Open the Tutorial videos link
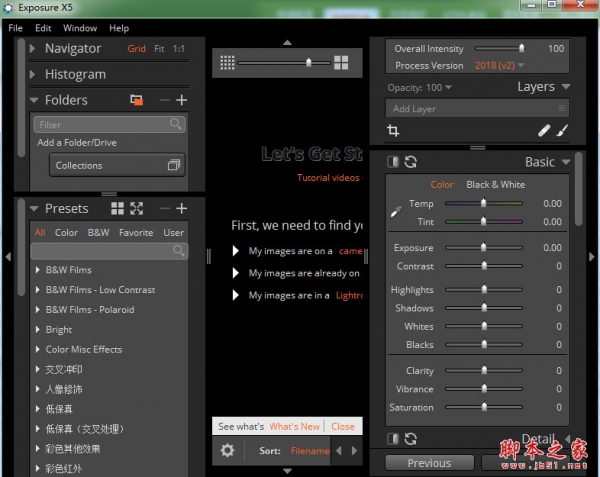 tap(328, 177)
